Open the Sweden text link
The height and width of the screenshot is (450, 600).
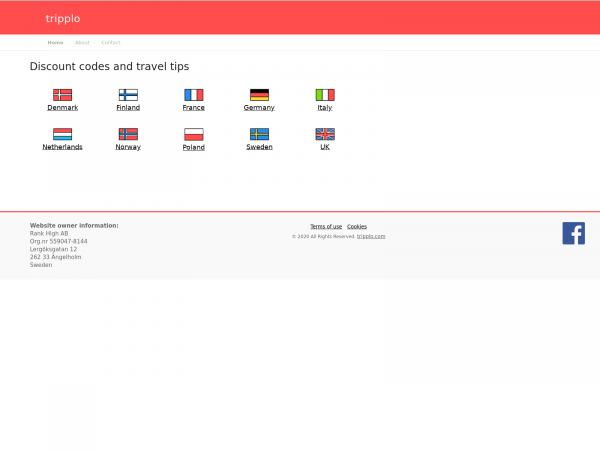[259, 147]
